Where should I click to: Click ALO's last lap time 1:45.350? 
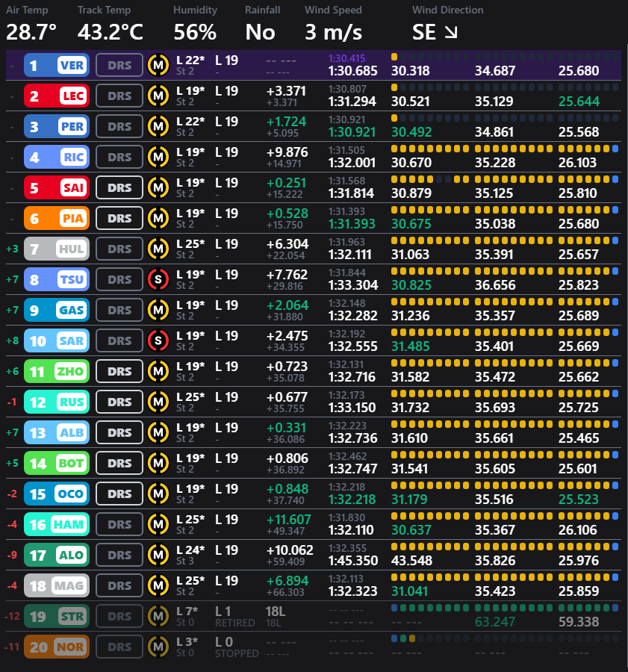point(353,561)
